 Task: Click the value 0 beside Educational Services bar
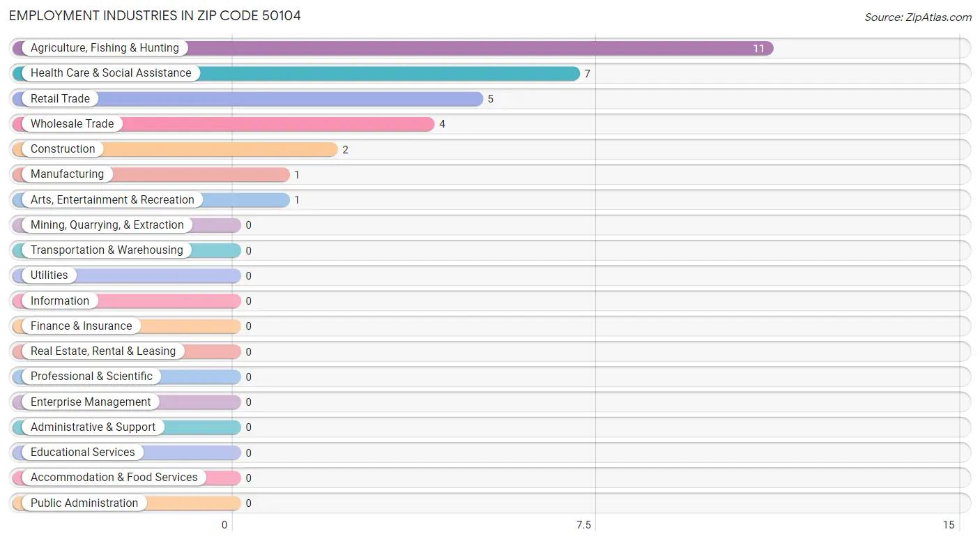tap(249, 453)
